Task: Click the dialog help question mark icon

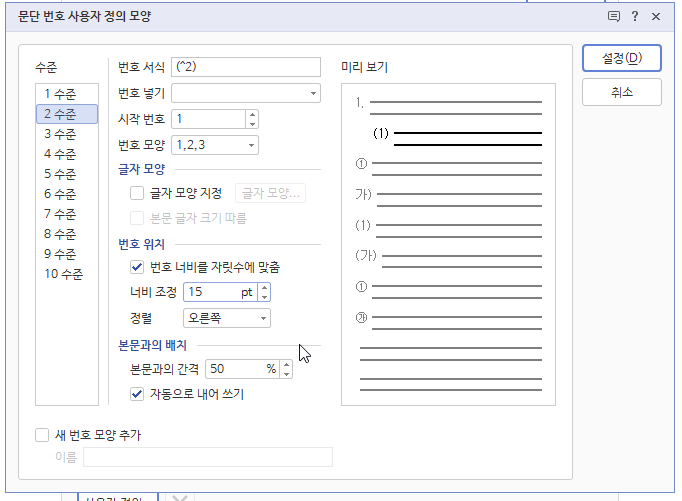Action: tap(635, 17)
